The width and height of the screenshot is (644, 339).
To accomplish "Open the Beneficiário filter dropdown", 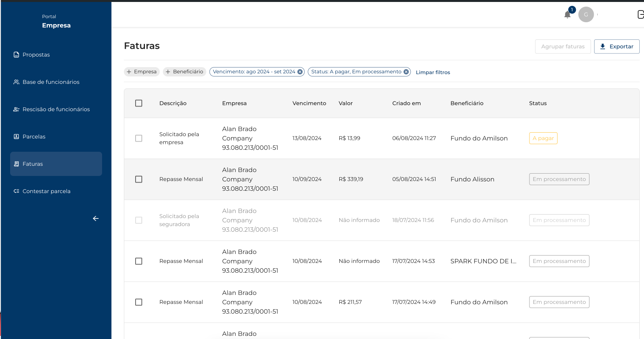I will tap(184, 72).
